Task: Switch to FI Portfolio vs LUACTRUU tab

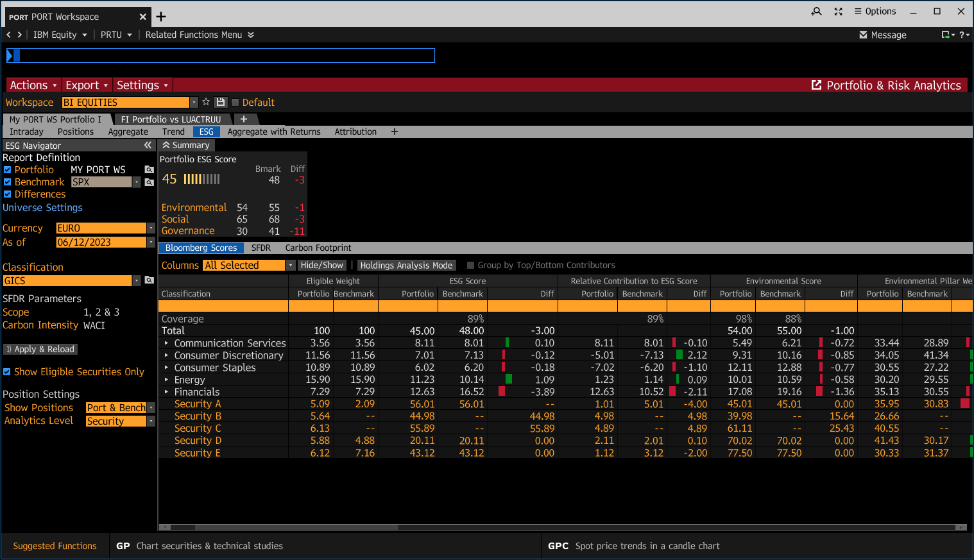Action: pyautogui.click(x=171, y=119)
